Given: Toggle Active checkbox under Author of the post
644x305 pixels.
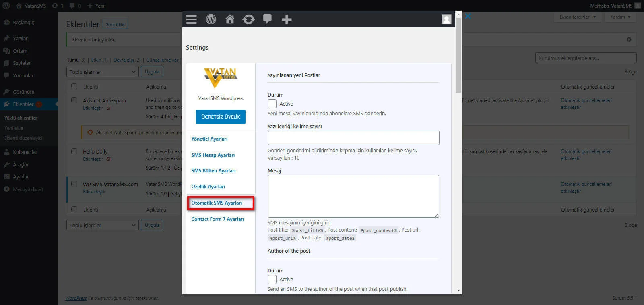Looking at the screenshot, I should click(x=272, y=279).
